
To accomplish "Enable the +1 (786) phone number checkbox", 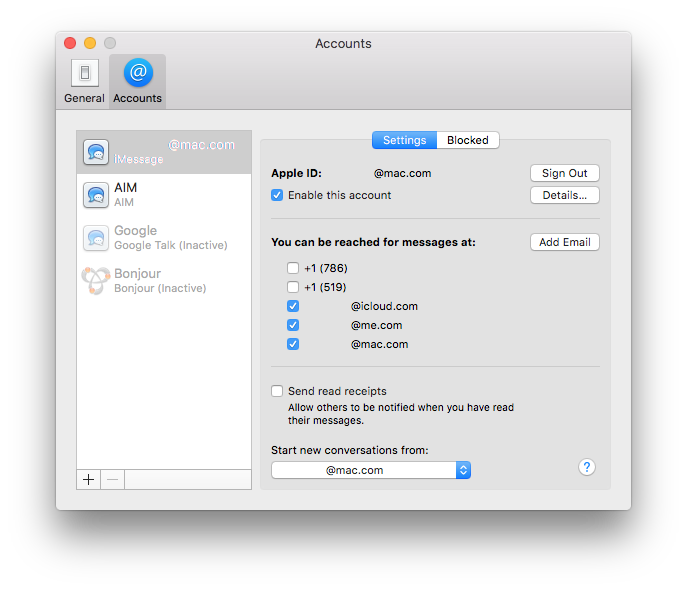I will pyautogui.click(x=292, y=268).
